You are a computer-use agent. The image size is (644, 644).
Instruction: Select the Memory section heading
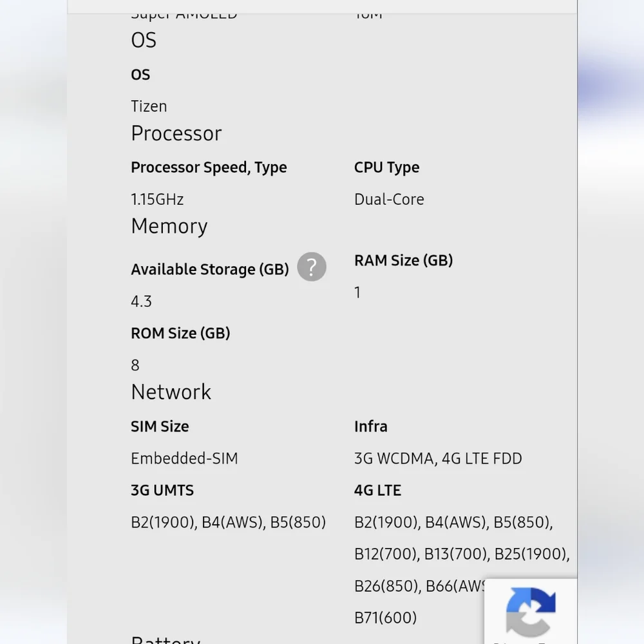click(x=169, y=226)
